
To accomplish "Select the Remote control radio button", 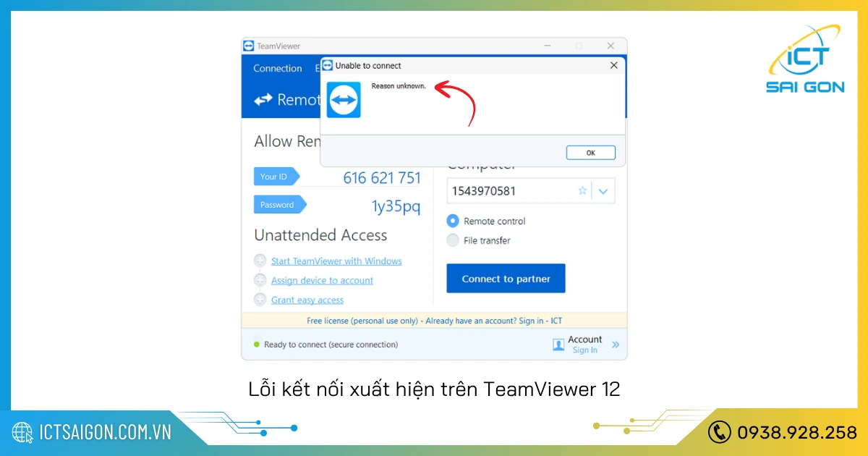I will pos(453,221).
